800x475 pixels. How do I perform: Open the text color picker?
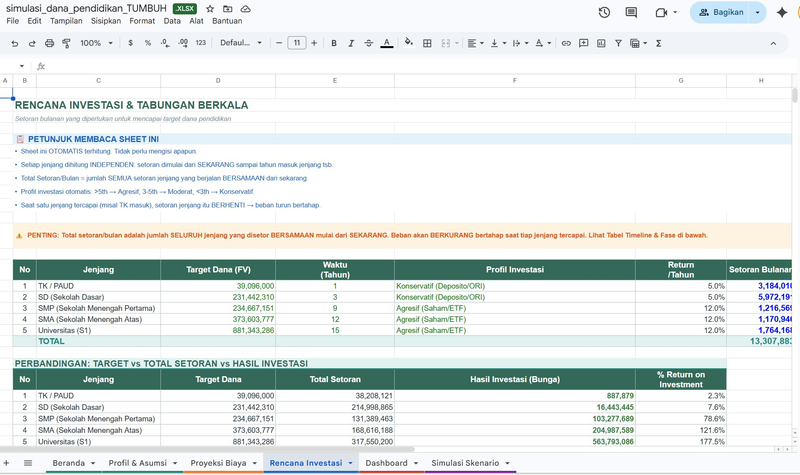[387, 43]
